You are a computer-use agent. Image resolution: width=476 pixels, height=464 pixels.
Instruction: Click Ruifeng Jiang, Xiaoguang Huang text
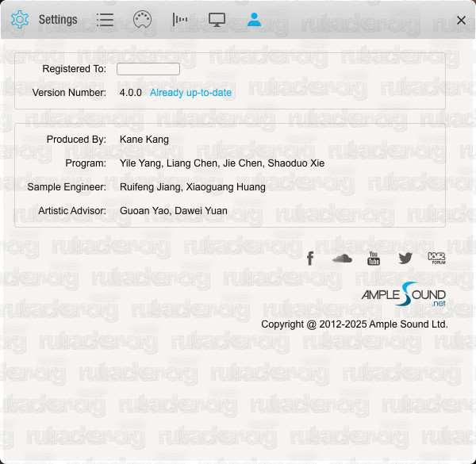pyautogui.click(x=193, y=187)
